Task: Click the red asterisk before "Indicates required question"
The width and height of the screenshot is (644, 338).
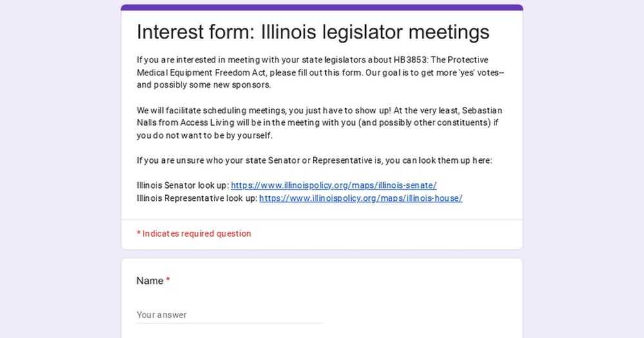Action: pyautogui.click(x=139, y=233)
